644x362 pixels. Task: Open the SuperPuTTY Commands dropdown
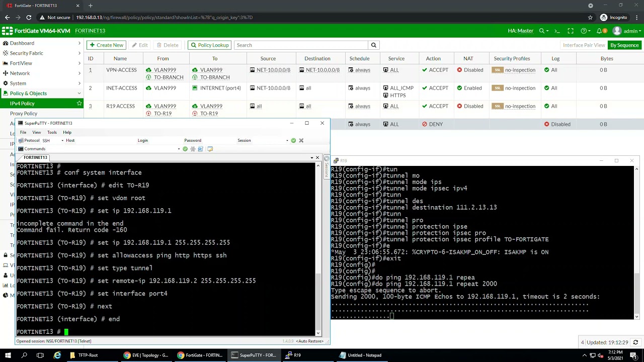point(179,149)
